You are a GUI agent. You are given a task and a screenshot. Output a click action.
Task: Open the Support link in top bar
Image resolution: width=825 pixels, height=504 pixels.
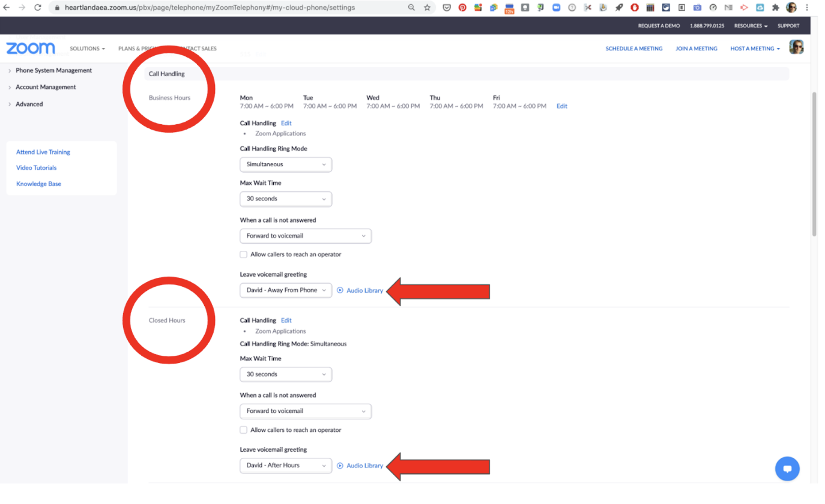788,26
